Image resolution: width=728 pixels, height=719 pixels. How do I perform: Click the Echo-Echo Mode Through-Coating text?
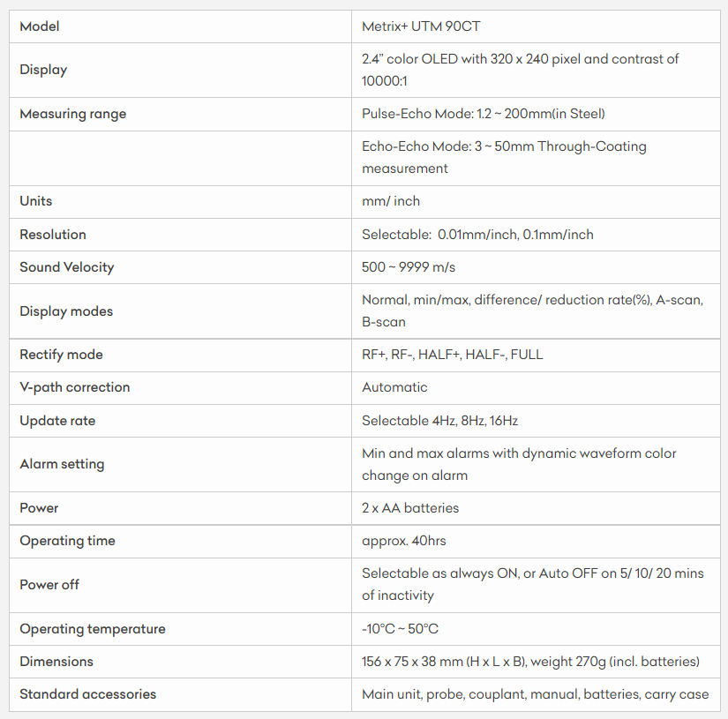504,157
